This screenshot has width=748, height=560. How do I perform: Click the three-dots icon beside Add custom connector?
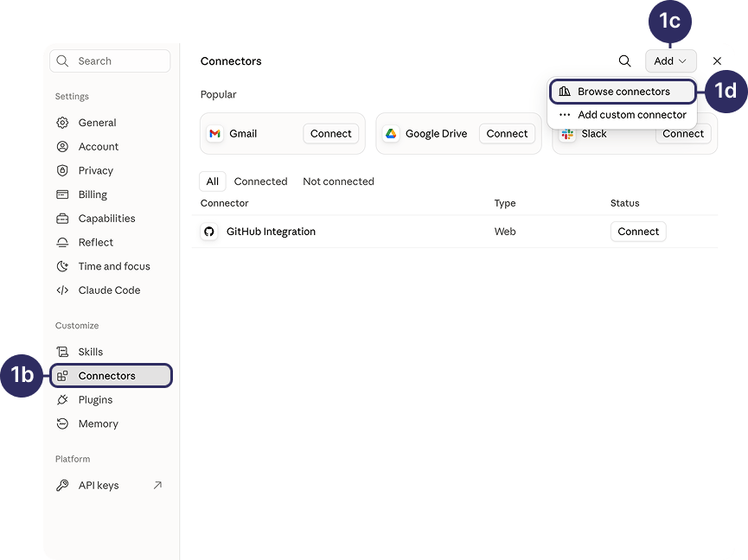[565, 115]
